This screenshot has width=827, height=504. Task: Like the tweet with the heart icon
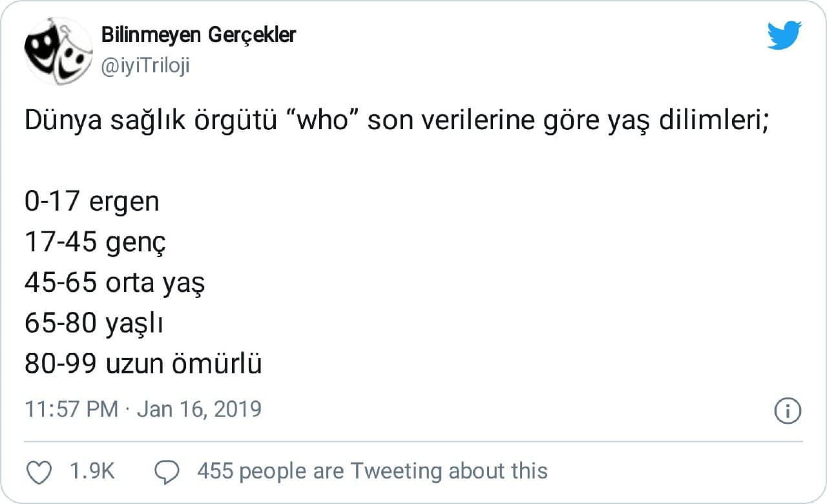[x=41, y=472]
